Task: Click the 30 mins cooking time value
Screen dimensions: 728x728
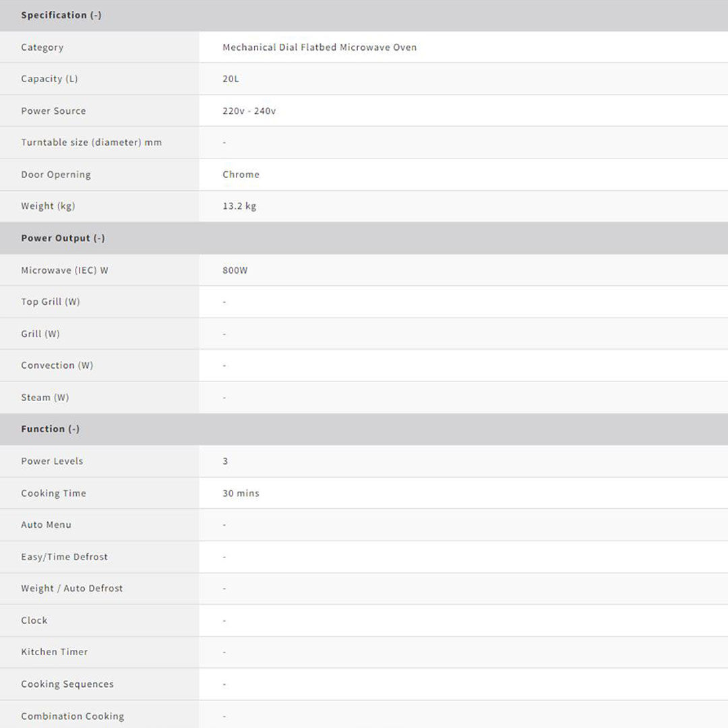Action: click(x=241, y=493)
